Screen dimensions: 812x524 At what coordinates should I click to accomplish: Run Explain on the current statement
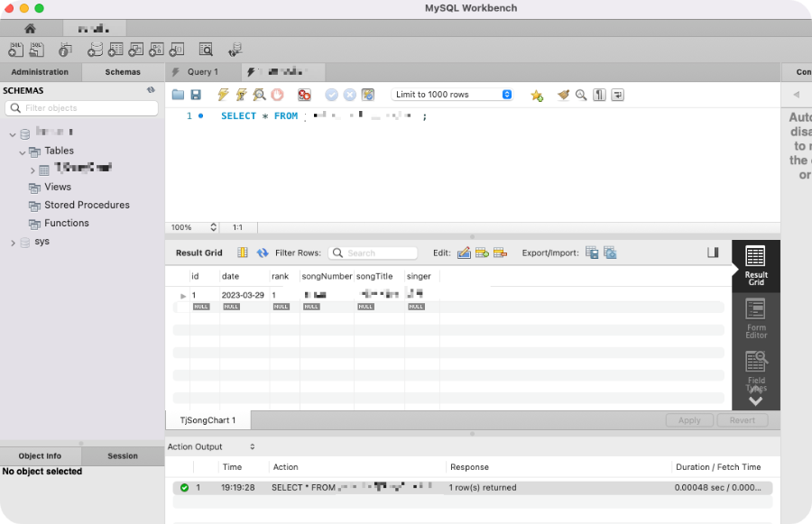pos(259,95)
